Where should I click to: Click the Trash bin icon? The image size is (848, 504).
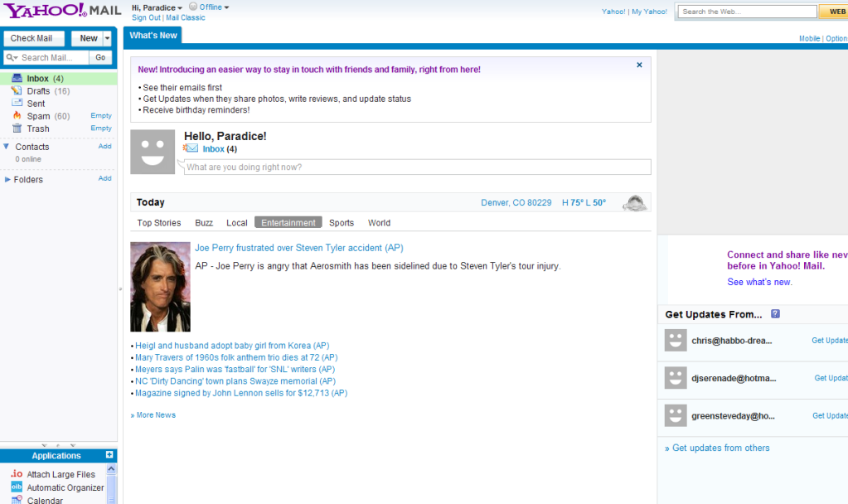(x=17, y=128)
